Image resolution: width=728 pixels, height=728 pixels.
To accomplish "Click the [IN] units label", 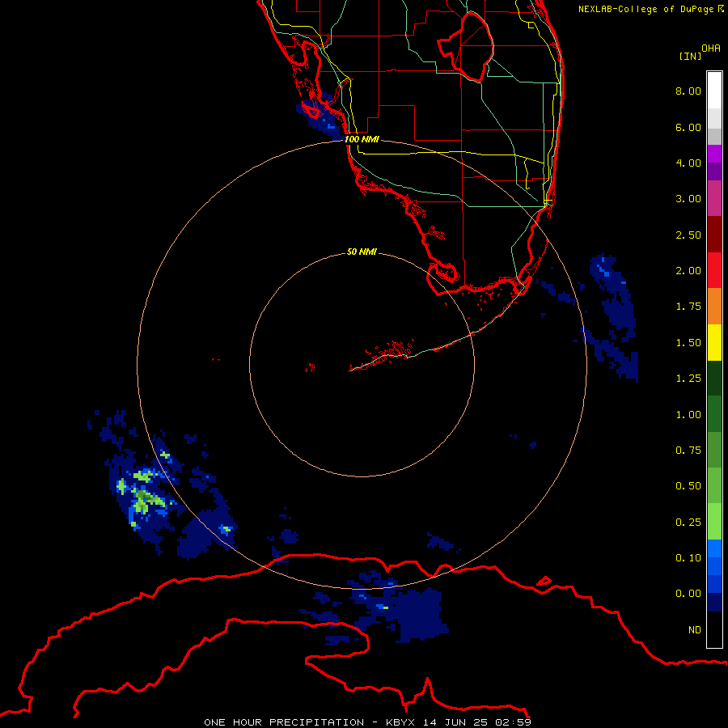I will (x=690, y=56).
